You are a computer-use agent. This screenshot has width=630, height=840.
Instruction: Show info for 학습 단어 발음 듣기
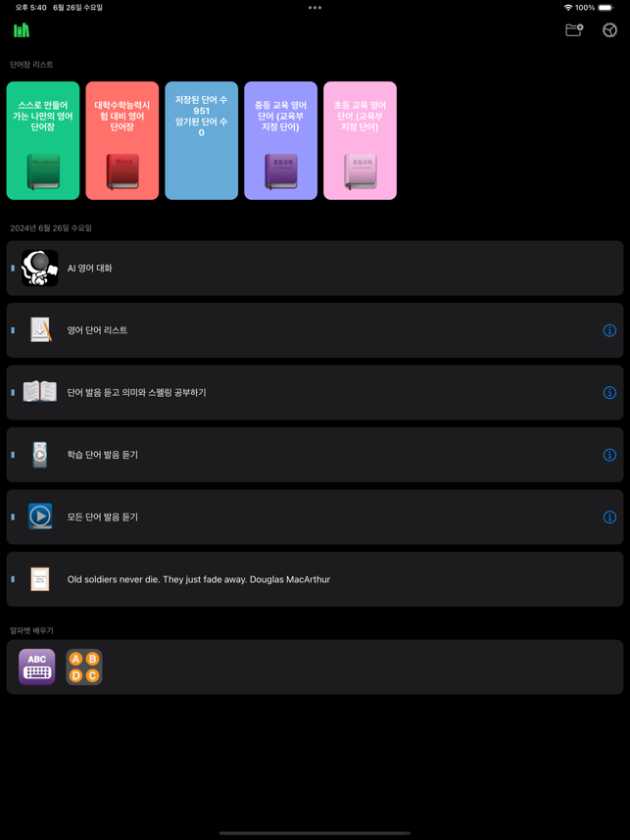click(x=609, y=455)
